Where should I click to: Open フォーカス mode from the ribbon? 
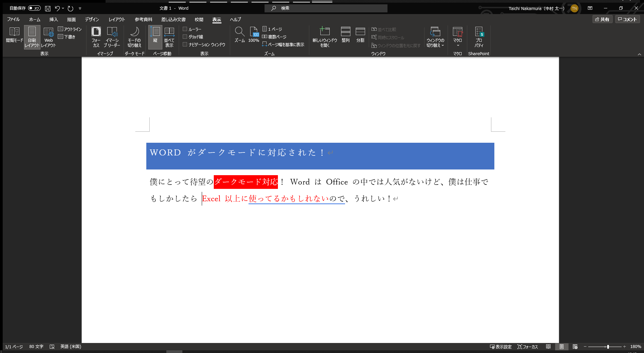[x=96, y=32]
